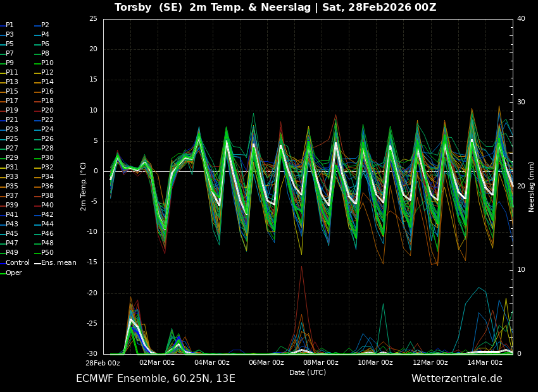Viewport: 538px width, 392px height.
Task: Select the Control legend entry
Action: pos(17,263)
